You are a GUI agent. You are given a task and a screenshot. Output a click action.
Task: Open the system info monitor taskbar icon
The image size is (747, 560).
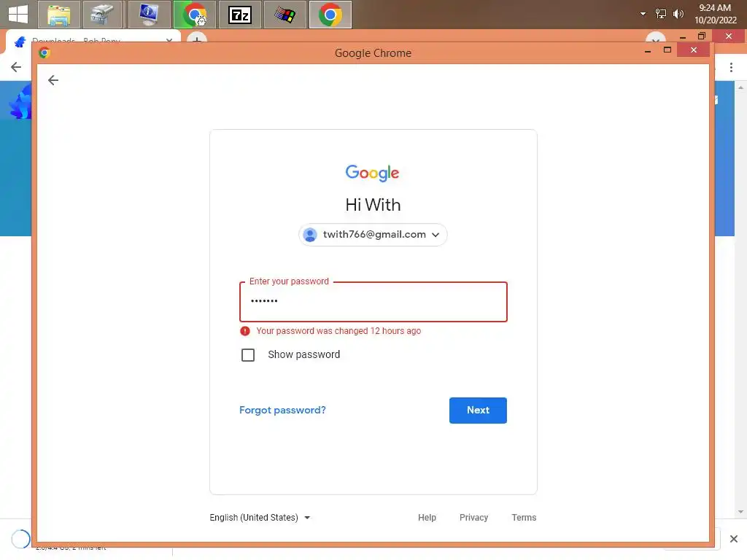pos(149,15)
